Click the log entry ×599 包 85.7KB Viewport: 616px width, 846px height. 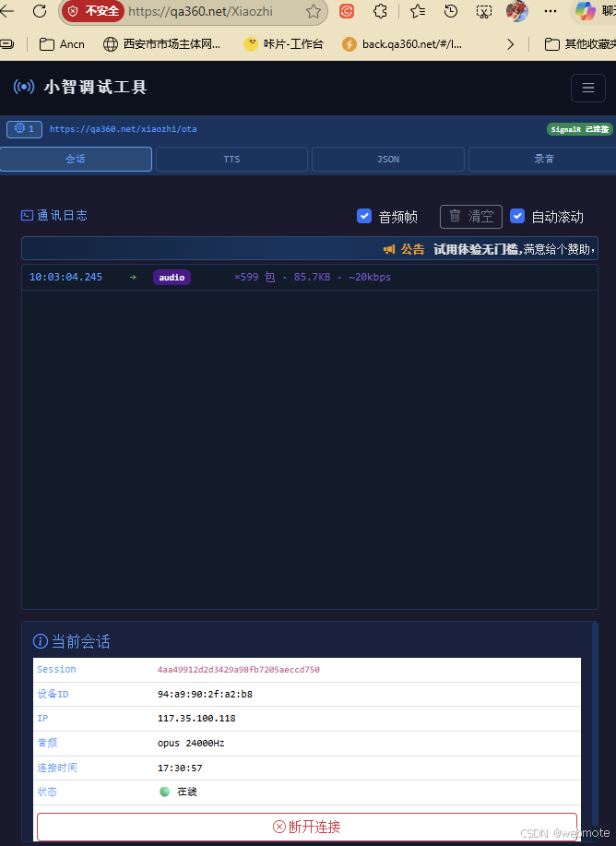pyautogui.click(x=313, y=278)
